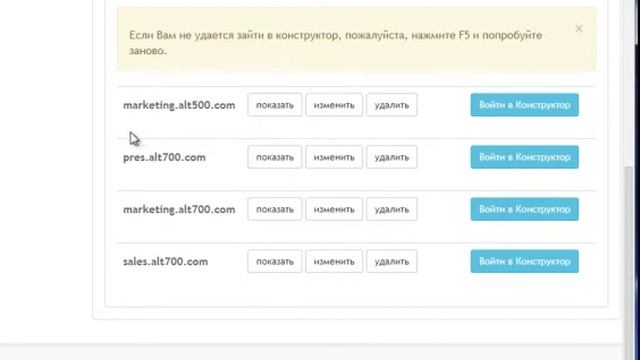Click изменить for marketing.alt700.com
Viewport: 640px width, 360px height.
click(334, 209)
